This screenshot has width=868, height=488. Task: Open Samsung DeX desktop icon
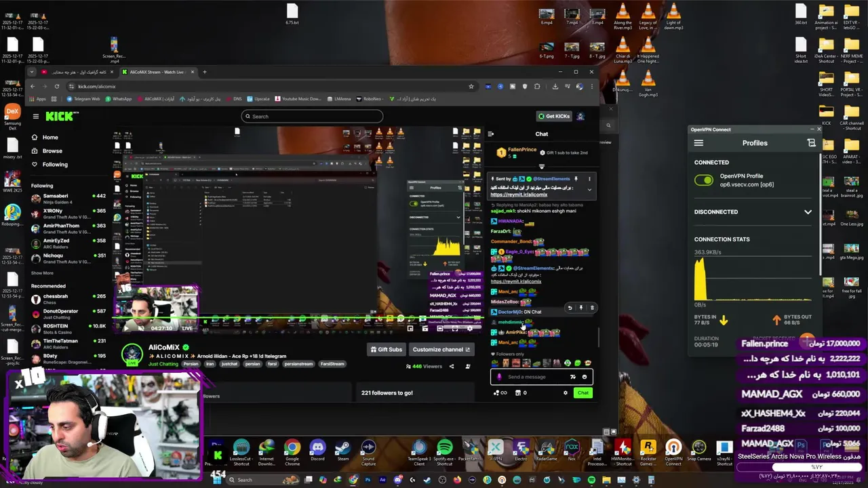coord(12,116)
